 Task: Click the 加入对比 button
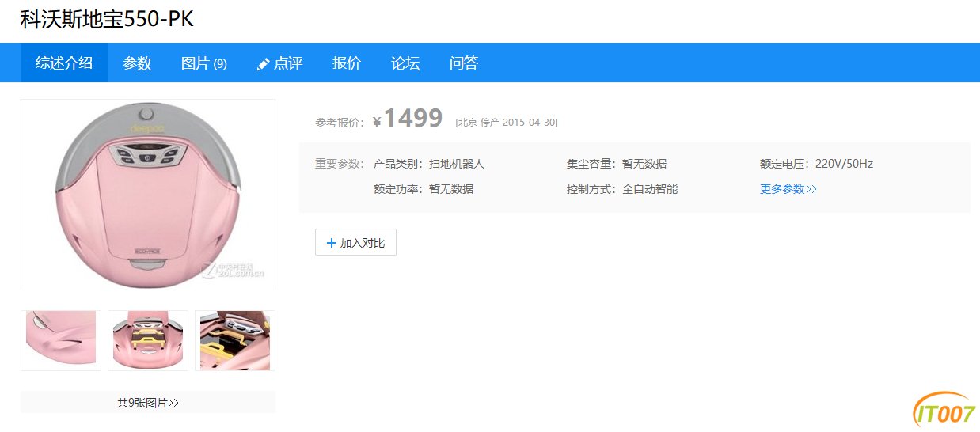click(355, 243)
